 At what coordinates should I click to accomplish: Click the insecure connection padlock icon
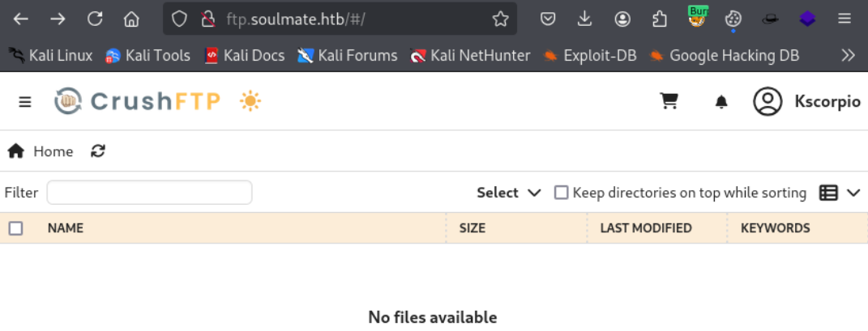coord(207,19)
